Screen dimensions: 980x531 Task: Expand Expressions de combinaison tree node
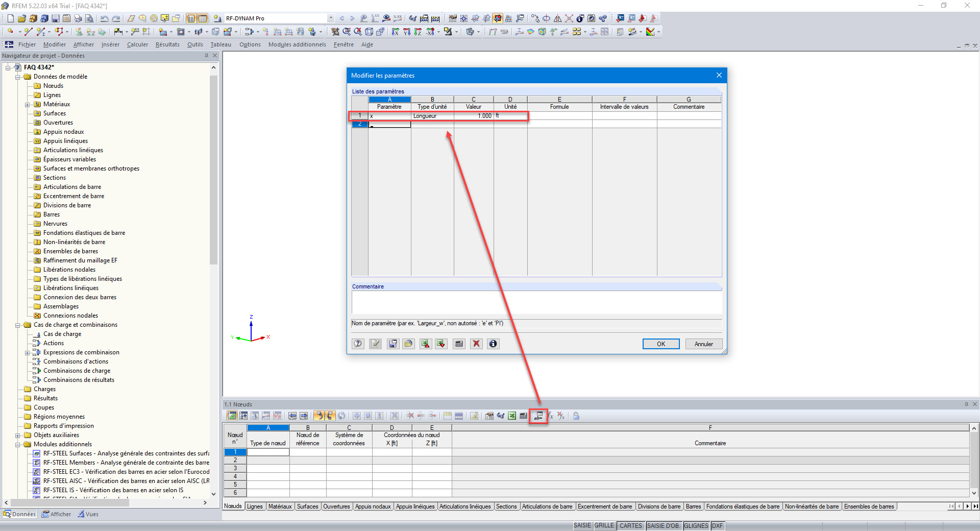click(28, 352)
